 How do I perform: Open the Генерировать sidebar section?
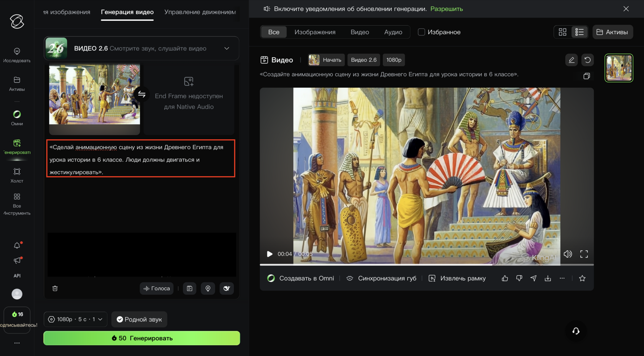tap(17, 147)
